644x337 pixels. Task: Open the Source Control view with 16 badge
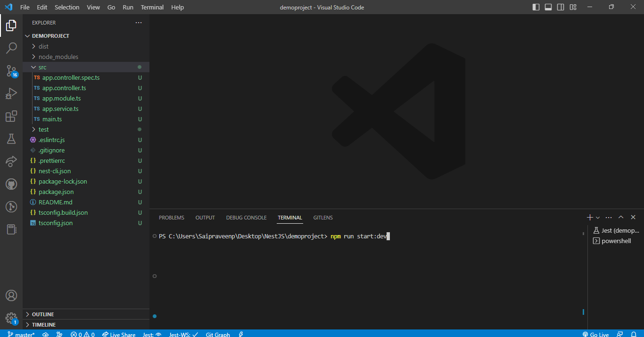point(11,71)
